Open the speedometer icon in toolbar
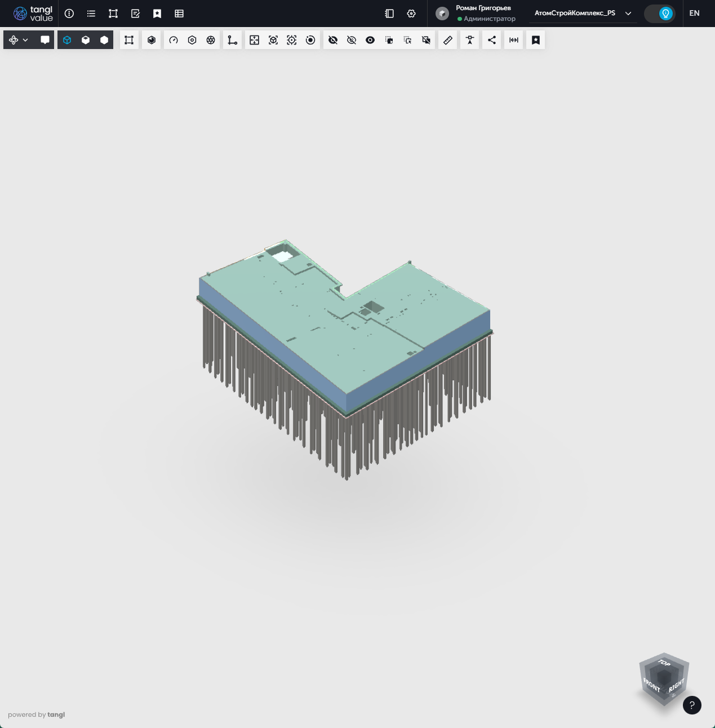Viewport: 715px width, 728px height. pyautogui.click(x=174, y=40)
